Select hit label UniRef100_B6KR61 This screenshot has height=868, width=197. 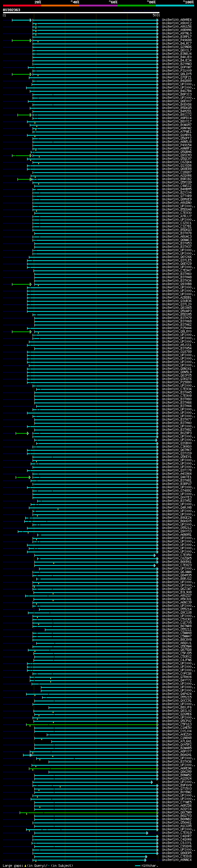(x=176, y=562)
